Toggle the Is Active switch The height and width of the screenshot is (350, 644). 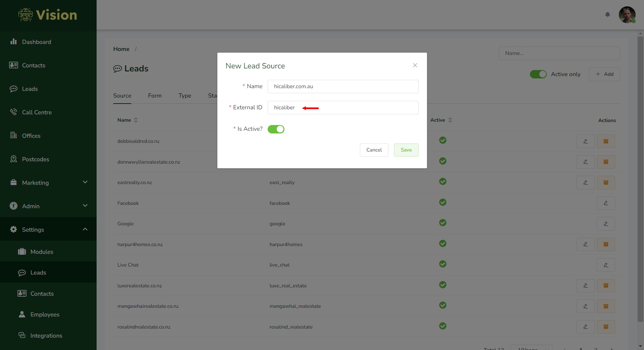(276, 129)
